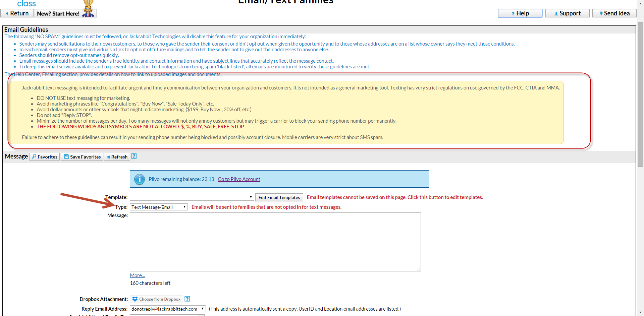Follow the Go to Plivo Account link

239,179
